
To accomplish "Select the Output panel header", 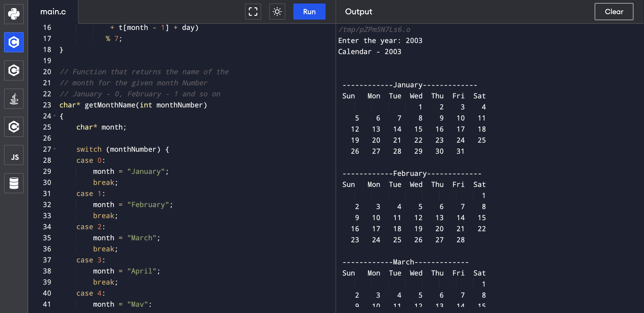I will (358, 12).
